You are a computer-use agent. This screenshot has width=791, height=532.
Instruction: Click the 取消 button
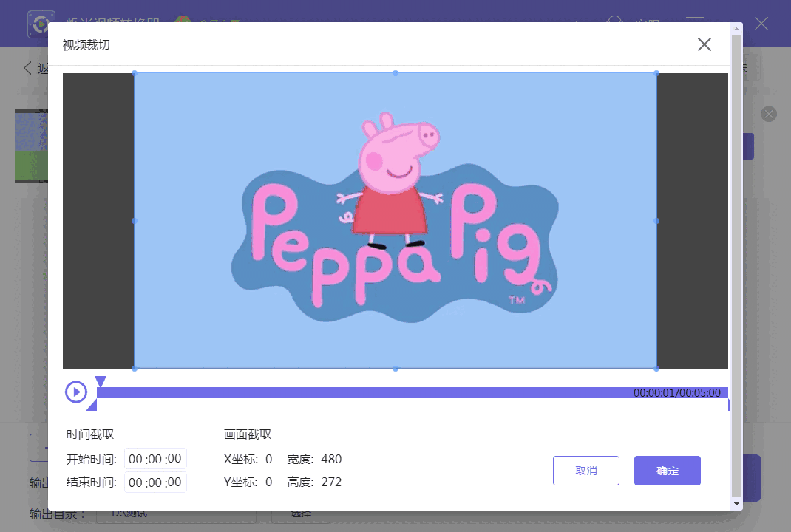585,471
